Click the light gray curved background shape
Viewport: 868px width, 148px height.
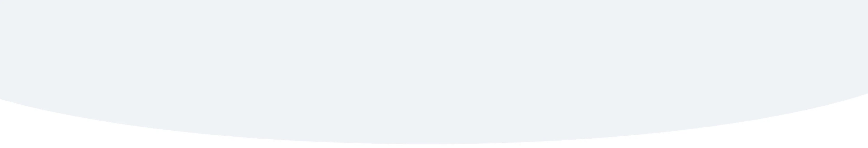tap(434, 67)
